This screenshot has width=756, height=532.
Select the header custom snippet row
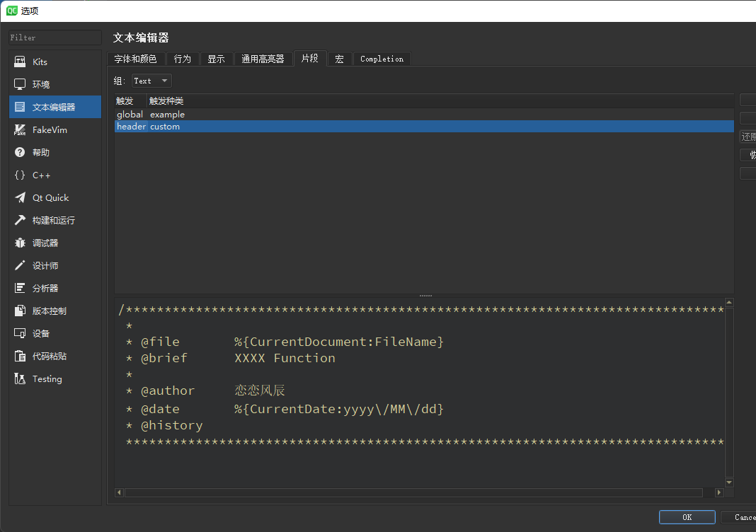424,126
